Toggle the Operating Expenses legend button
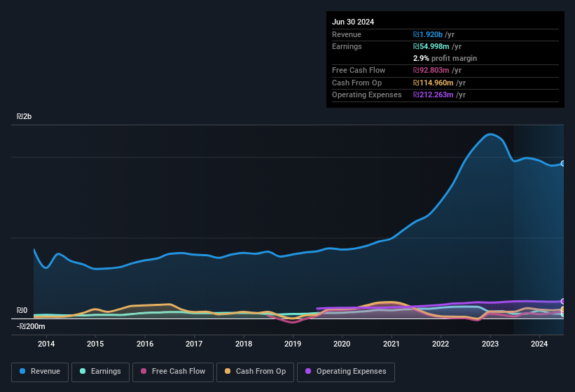Image resolution: width=575 pixels, height=392 pixels. (x=345, y=372)
